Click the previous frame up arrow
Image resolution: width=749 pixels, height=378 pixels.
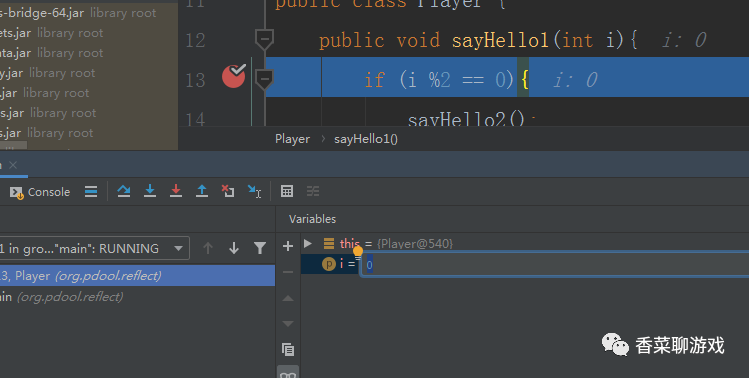pyautogui.click(x=208, y=248)
